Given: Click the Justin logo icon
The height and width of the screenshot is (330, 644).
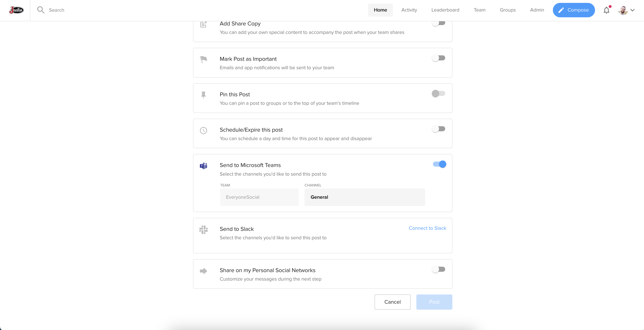Looking at the screenshot, I should [17, 10].
